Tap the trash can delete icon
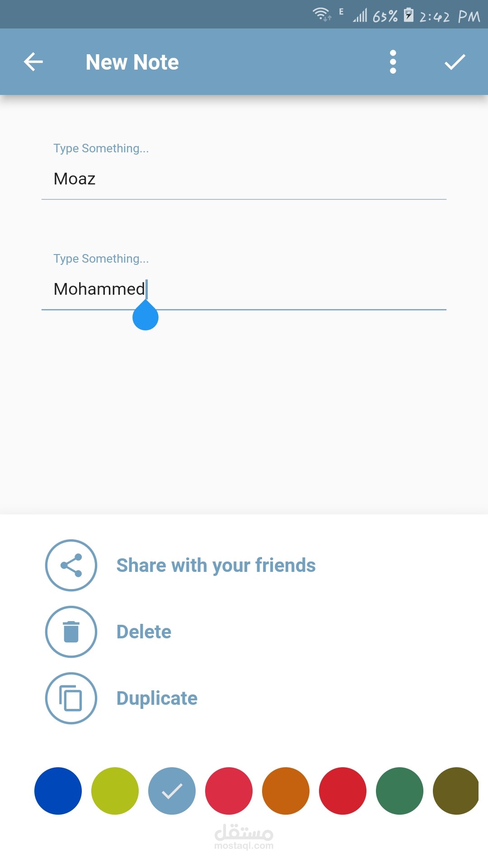 pos(70,632)
